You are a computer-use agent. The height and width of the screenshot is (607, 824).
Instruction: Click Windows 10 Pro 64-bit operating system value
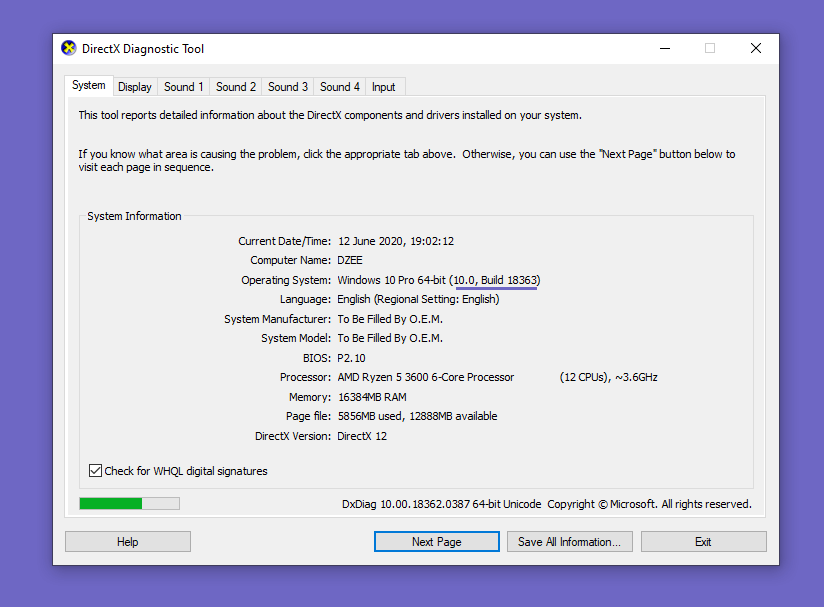pyautogui.click(x=439, y=280)
